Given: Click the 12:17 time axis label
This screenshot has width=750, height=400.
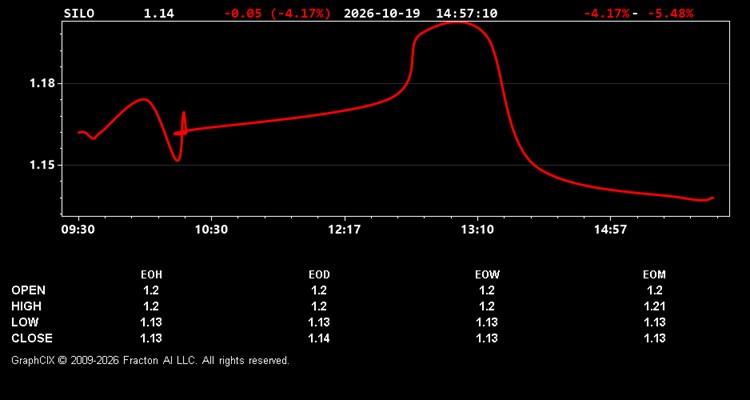Looking at the screenshot, I should [344, 229].
